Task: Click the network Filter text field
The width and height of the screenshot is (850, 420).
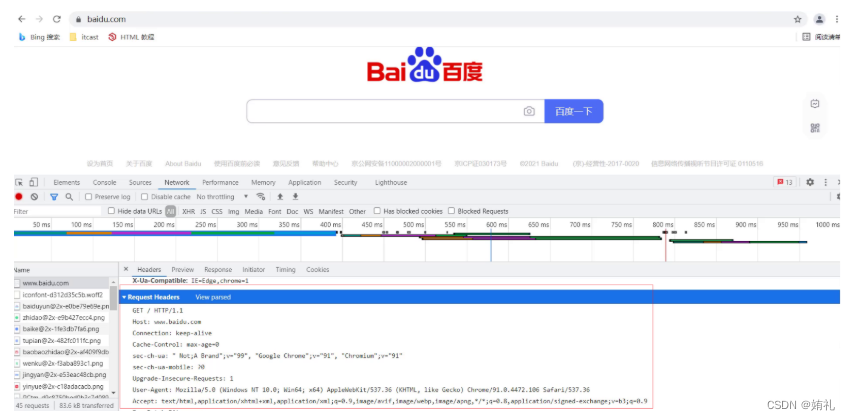Action: coord(57,211)
